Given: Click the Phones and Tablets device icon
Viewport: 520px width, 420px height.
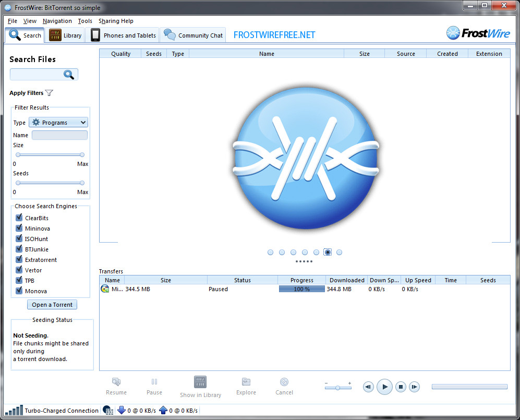Looking at the screenshot, I should 95,35.
